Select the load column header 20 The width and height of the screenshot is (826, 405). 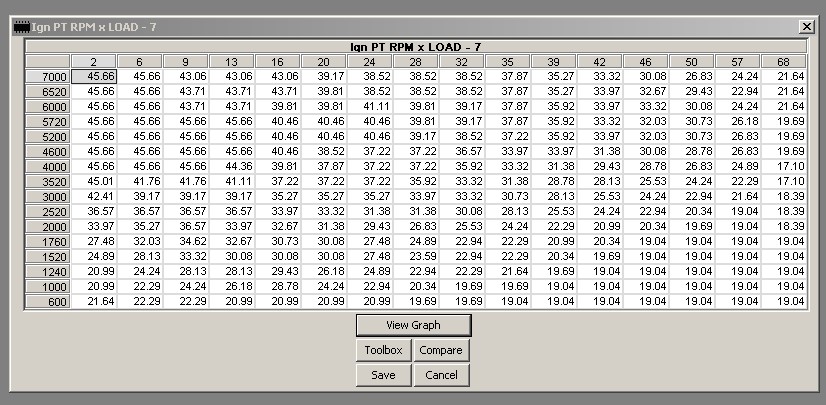click(x=323, y=62)
